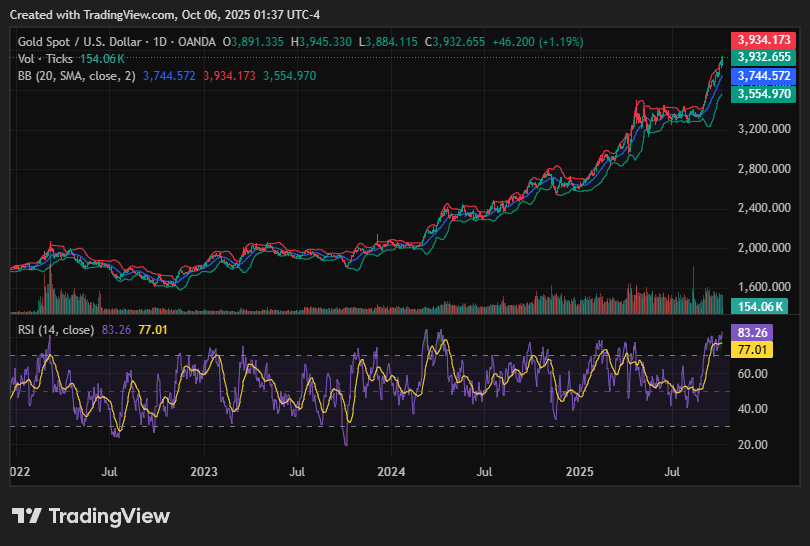Screen dimensions: 810x546
Task: Click the green 3,932.655 last price tag
Action: point(764,57)
